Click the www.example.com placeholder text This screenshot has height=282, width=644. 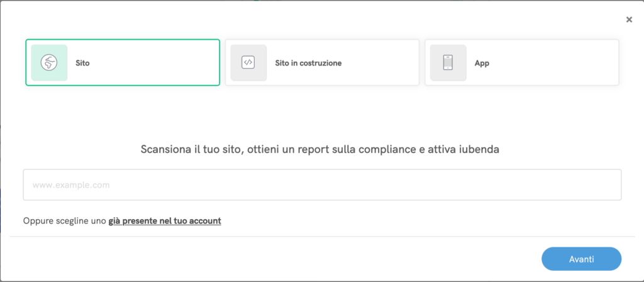tap(71, 185)
